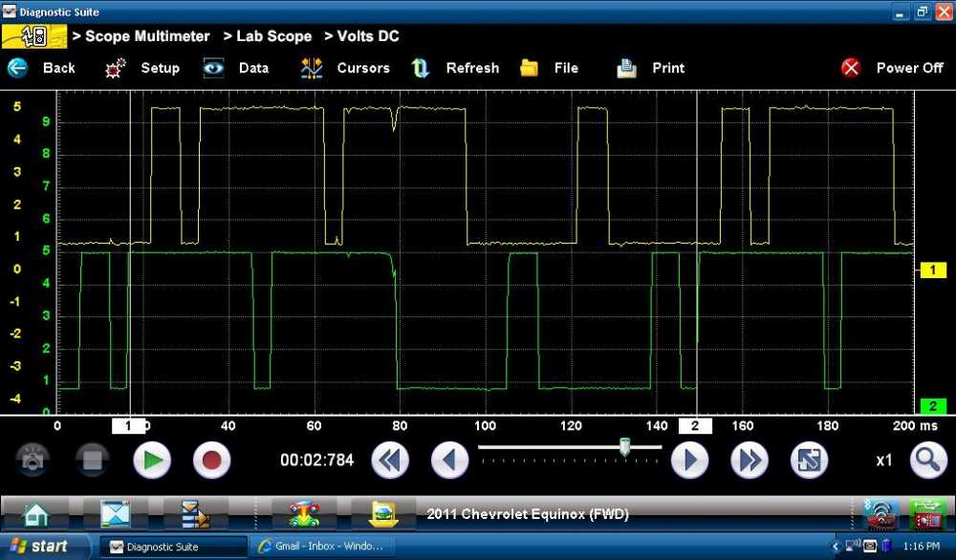956x560 pixels.
Task: Click the magnifier zoom icon
Action: tap(927, 461)
